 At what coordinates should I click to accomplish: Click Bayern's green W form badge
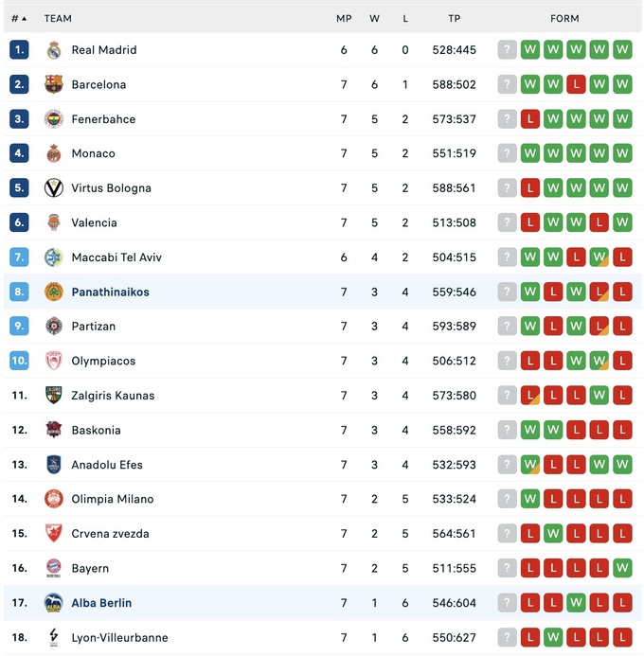pos(622,568)
